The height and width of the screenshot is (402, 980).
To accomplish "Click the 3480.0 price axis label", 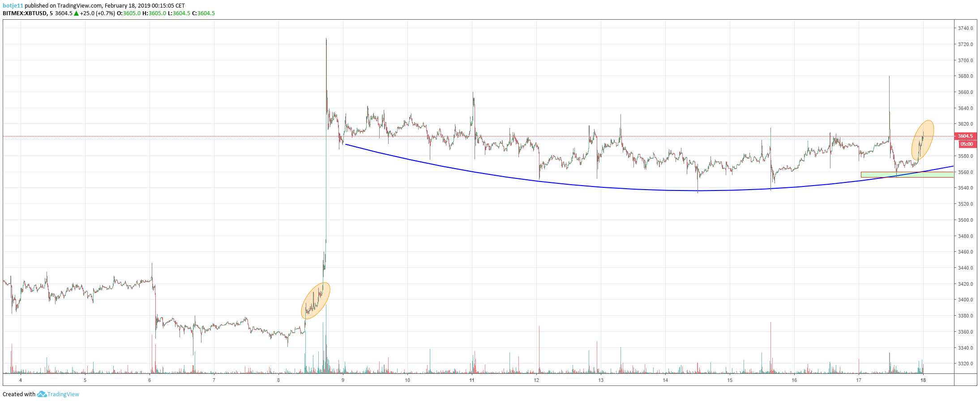I will point(965,236).
